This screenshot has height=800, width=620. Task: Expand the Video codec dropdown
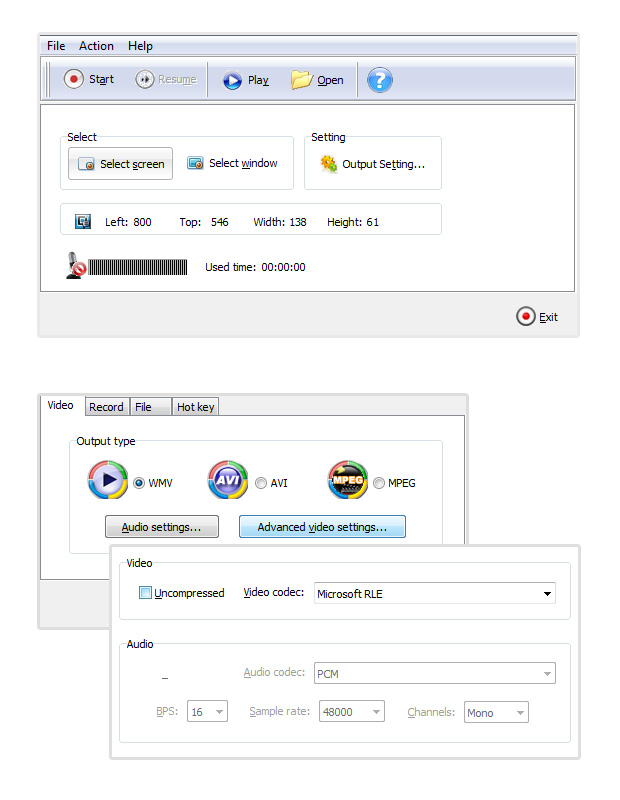click(x=435, y=594)
